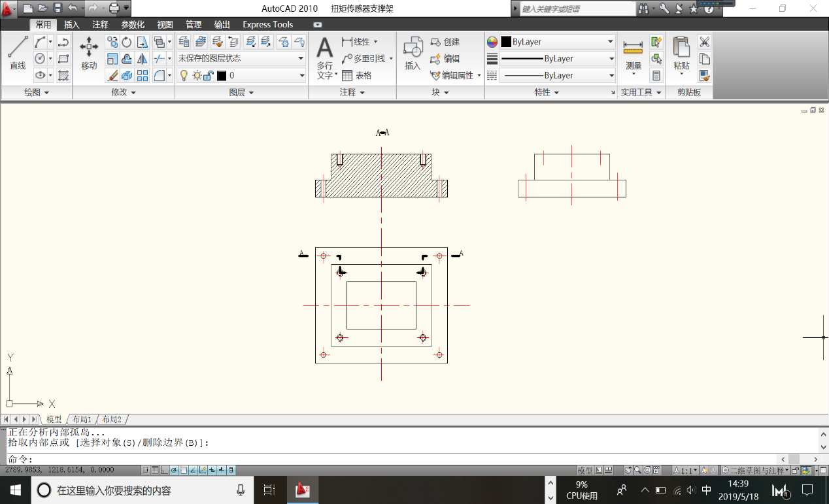829x504 pixels.
Task: Activate the 移动 (Move) tool
Action: (89, 52)
